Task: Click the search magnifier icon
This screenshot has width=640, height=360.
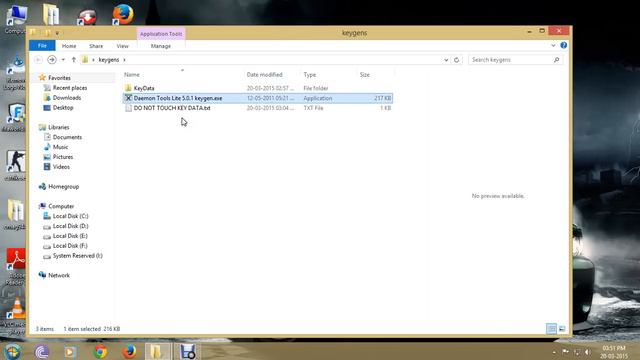Action: [x=556, y=60]
